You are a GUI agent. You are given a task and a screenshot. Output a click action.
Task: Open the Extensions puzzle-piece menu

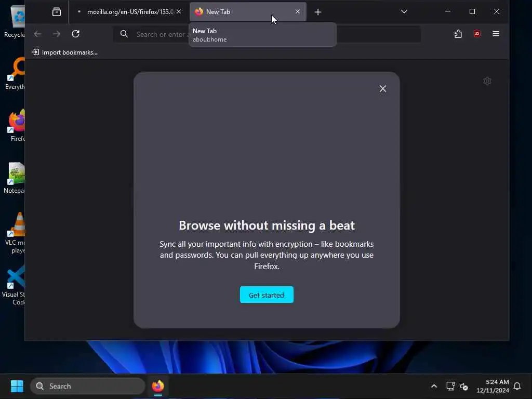(458, 34)
